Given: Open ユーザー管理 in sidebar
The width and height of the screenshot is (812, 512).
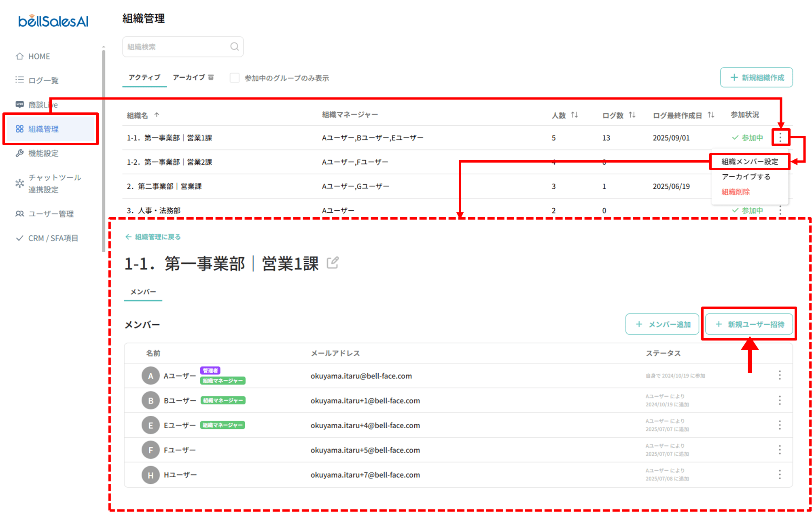Looking at the screenshot, I should click(x=51, y=214).
